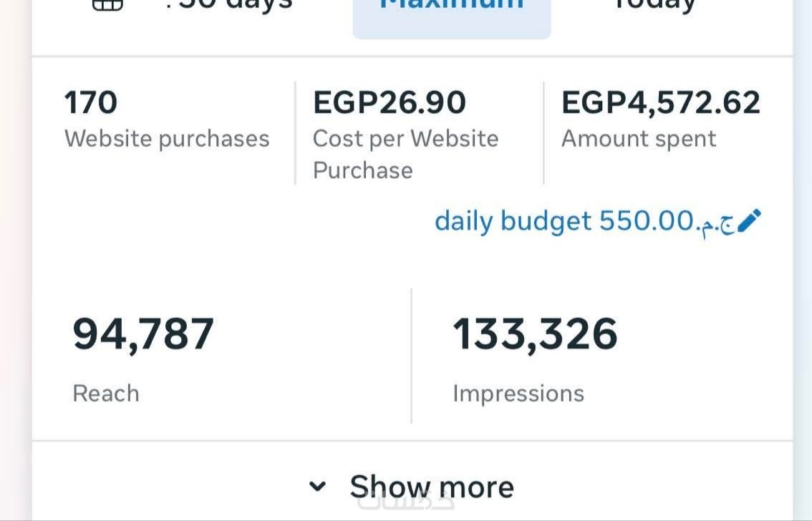Click the 133,326 impressions number

coord(535,334)
